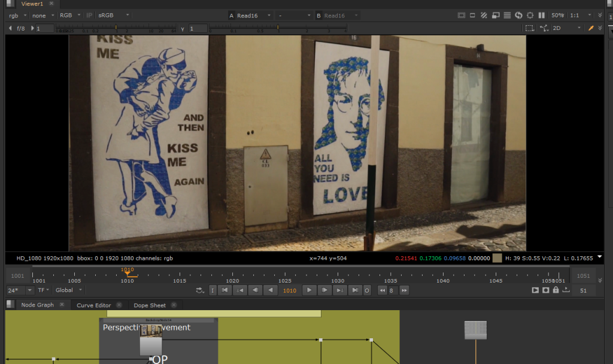This screenshot has height=364, width=613.
Task: Collapse second viewer toolbar row double chevron
Action: click(600, 28)
